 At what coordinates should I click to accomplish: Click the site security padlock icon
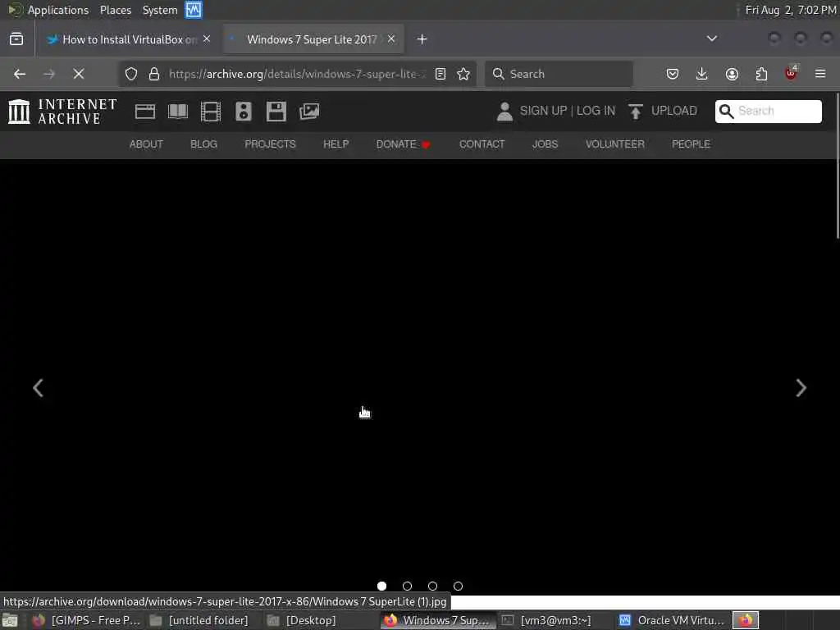point(154,74)
